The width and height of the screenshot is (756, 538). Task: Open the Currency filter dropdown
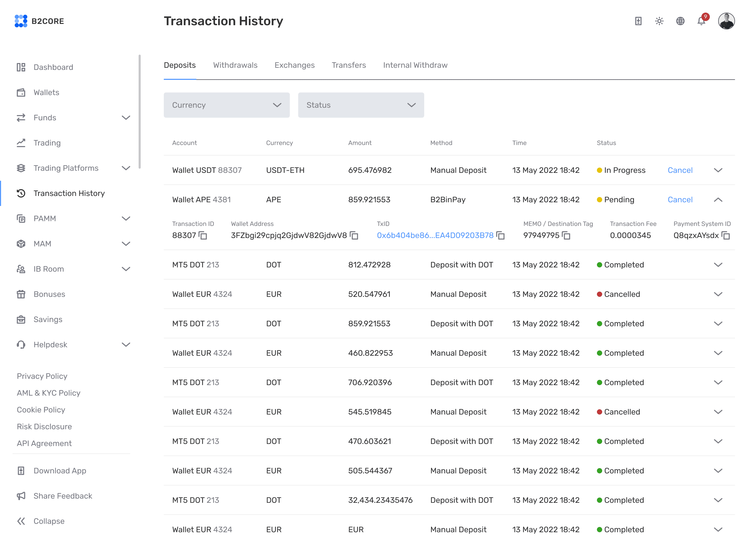[x=227, y=105]
